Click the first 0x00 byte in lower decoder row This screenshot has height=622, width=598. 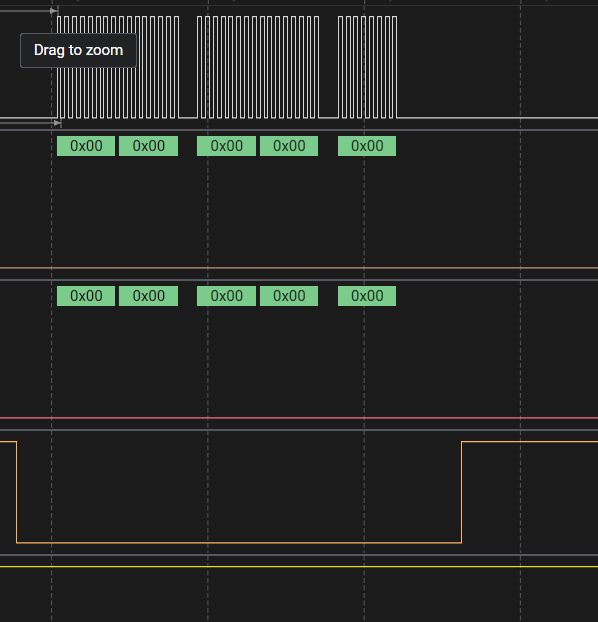(x=86, y=296)
